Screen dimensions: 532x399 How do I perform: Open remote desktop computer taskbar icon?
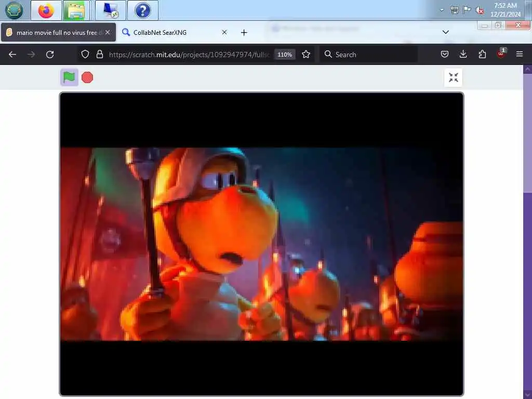click(111, 10)
